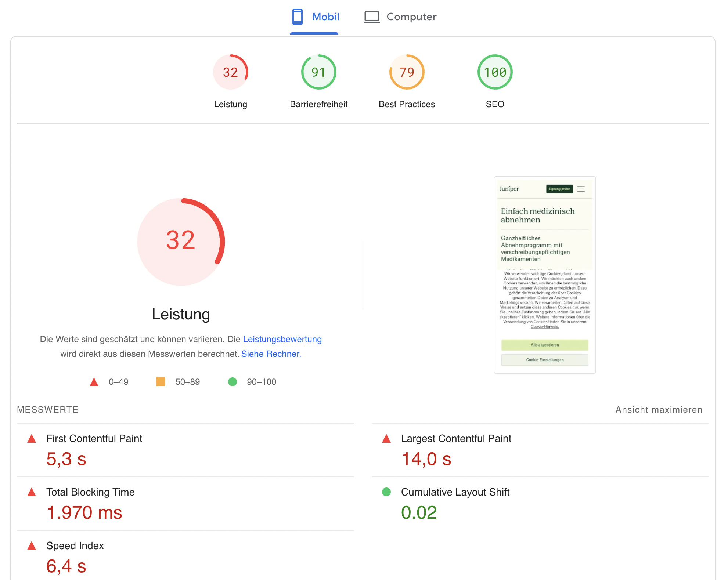Click the Speed Index metric label
The width and height of the screenshot is (728, 580).
(75, 546)
